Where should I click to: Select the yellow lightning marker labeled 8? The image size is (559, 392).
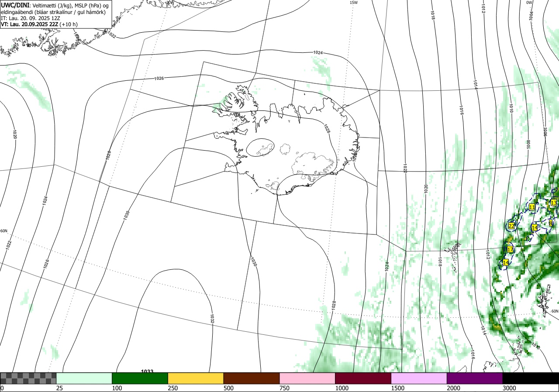click(551, 223)
